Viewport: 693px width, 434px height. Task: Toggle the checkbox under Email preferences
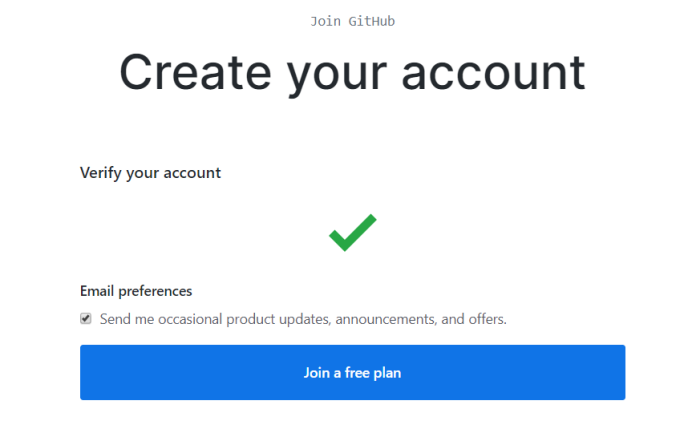(x=86, y=319)
